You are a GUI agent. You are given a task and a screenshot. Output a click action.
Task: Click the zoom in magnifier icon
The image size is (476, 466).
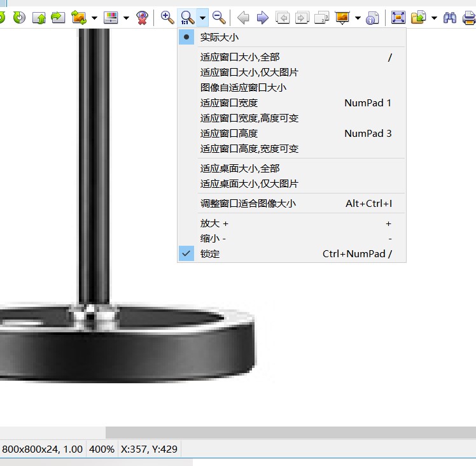(167, 18)
